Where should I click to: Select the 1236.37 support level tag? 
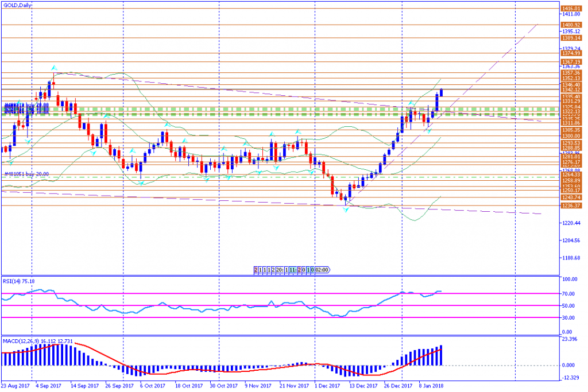(571, 205)
